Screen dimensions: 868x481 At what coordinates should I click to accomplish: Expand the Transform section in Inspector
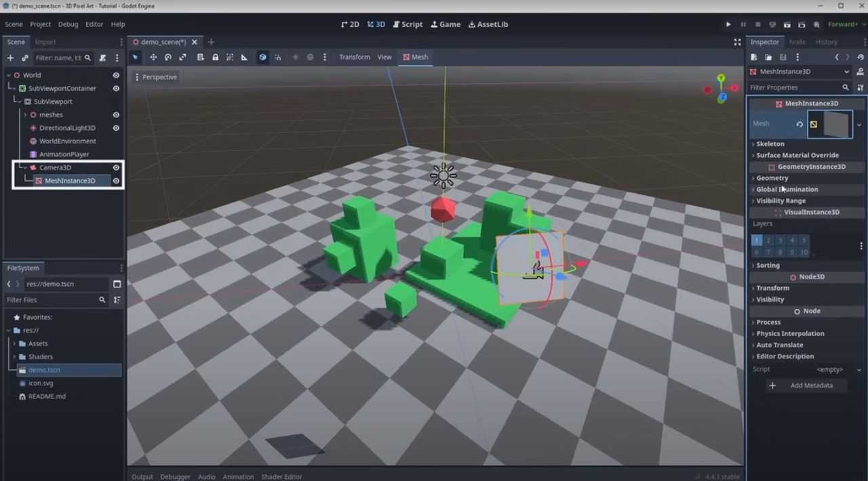806,288
